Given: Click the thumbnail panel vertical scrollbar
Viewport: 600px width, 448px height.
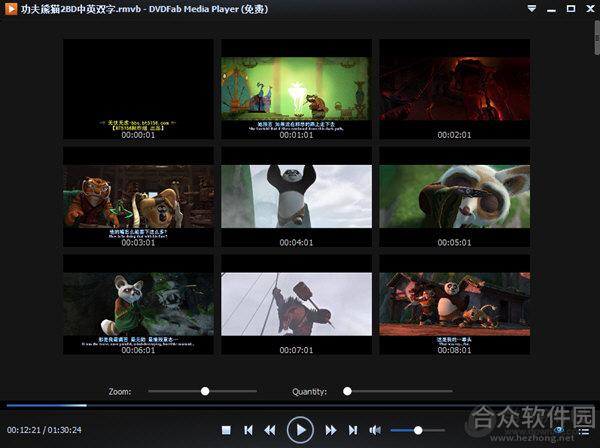Looking at the screenshot, I should [x=597, y=38].
